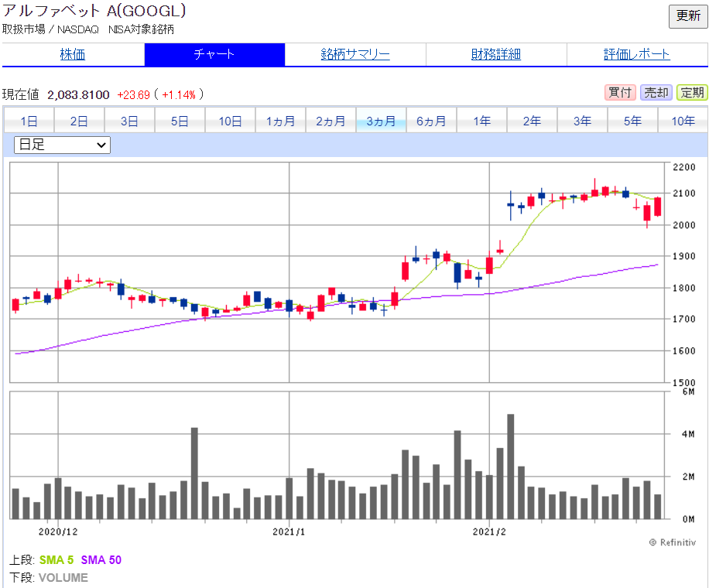Click the last red candlestick on chart
The image size is (709, 588).
[x=658, y=207]
